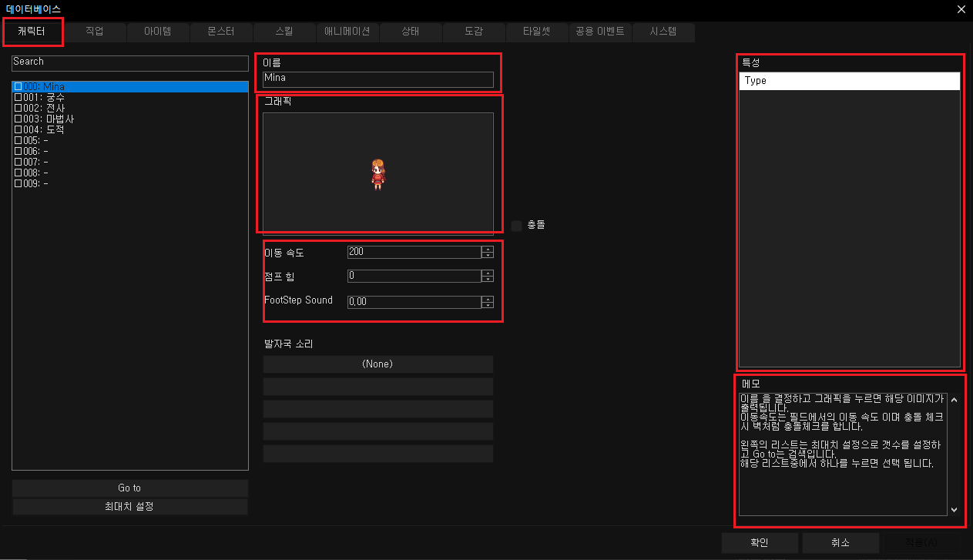Toggle the 충돌 collision checkbox
This screenshot has height=560, width=973.
click(x=517, y=226)
